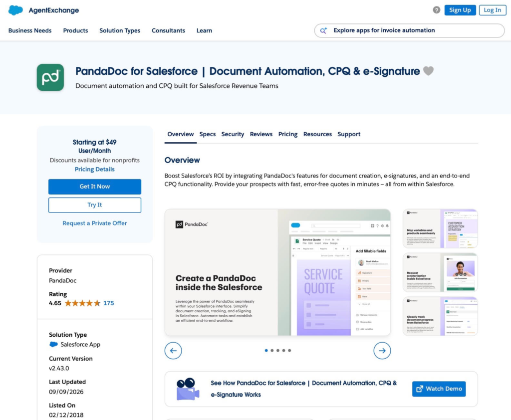Focus the Explore apps search field
511x420 pixels.
(409, 30)
